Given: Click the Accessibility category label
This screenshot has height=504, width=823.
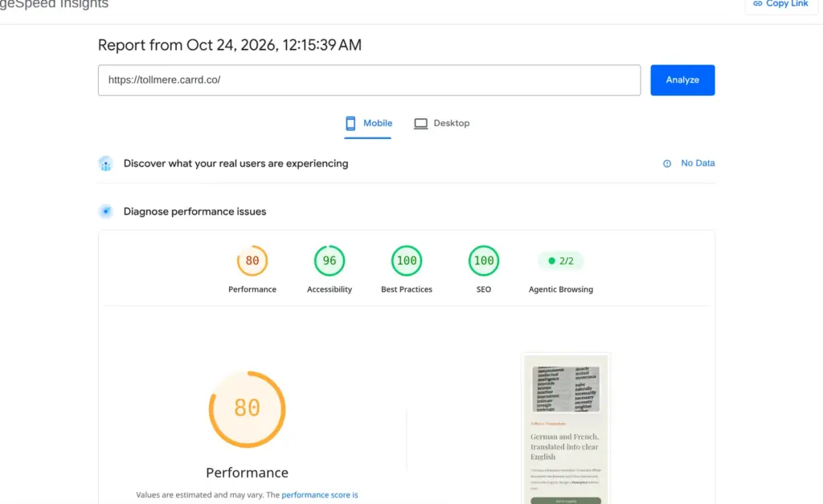Looking at the screenshot, I should [329, 289].
